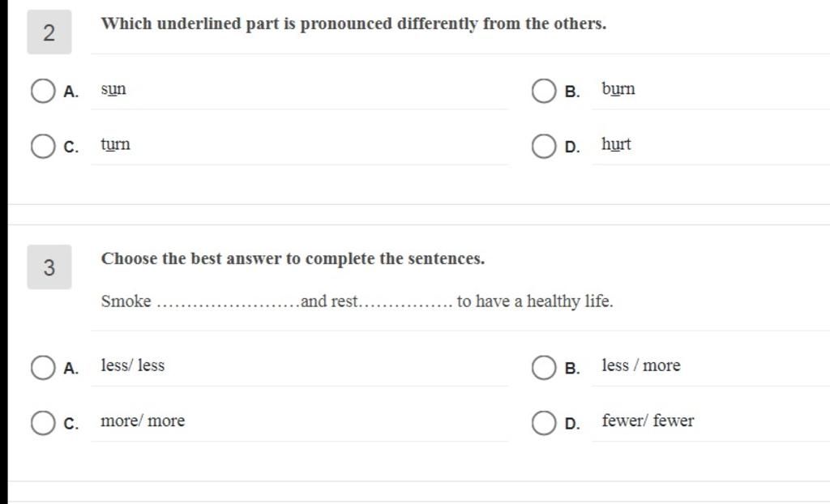Click the 'fewer/ fewer' answer text

coord(648,421)
